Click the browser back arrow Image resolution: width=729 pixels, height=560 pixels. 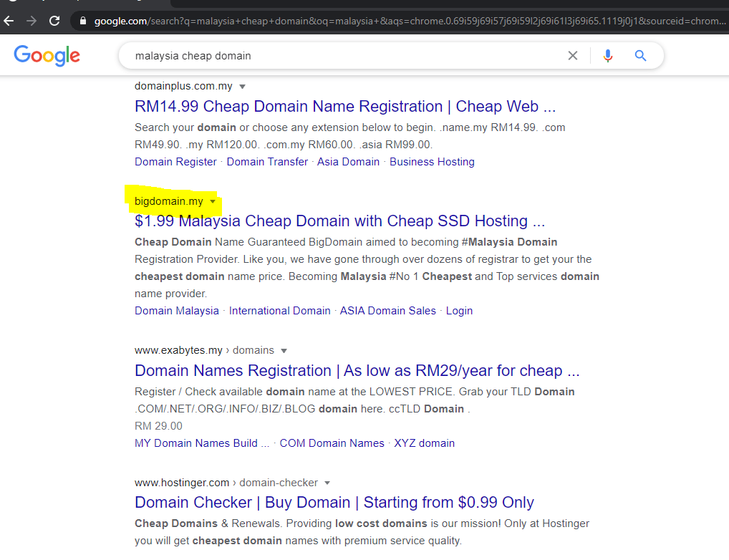tap(8, 21)
